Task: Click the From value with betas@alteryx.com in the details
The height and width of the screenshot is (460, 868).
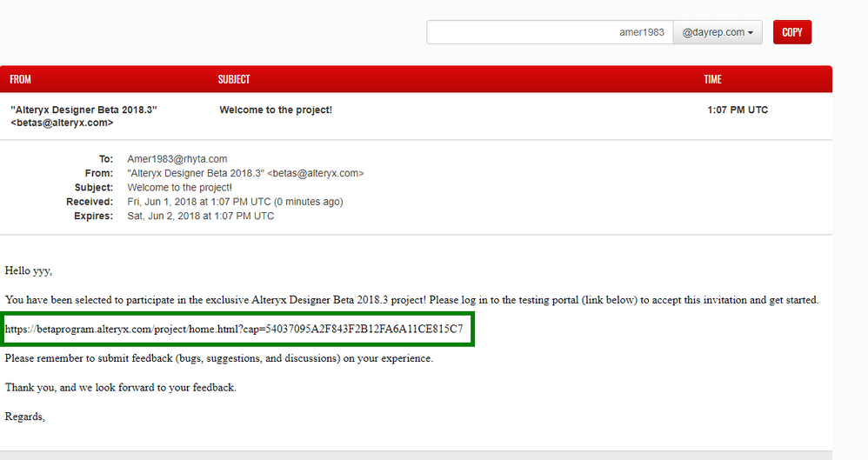Action: [245, 173]
